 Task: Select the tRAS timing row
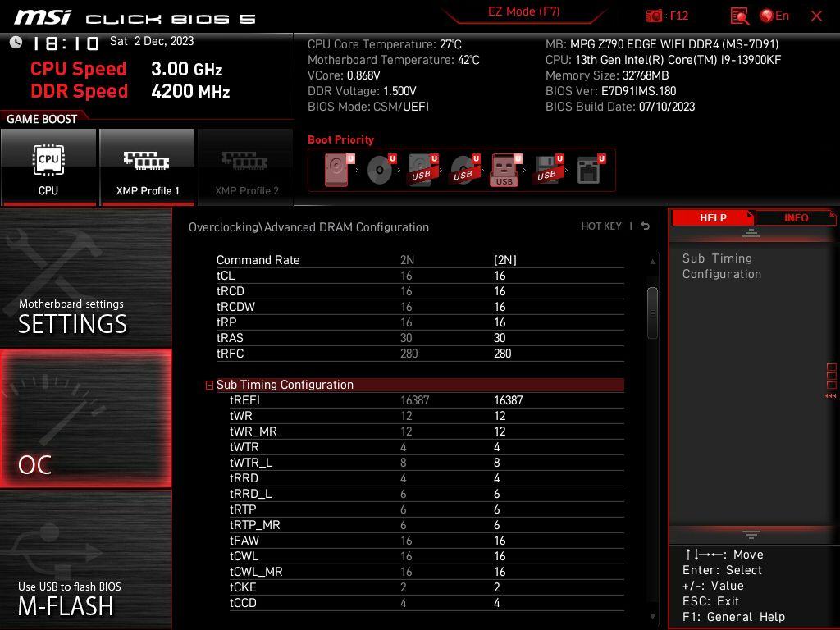point(420,337)
